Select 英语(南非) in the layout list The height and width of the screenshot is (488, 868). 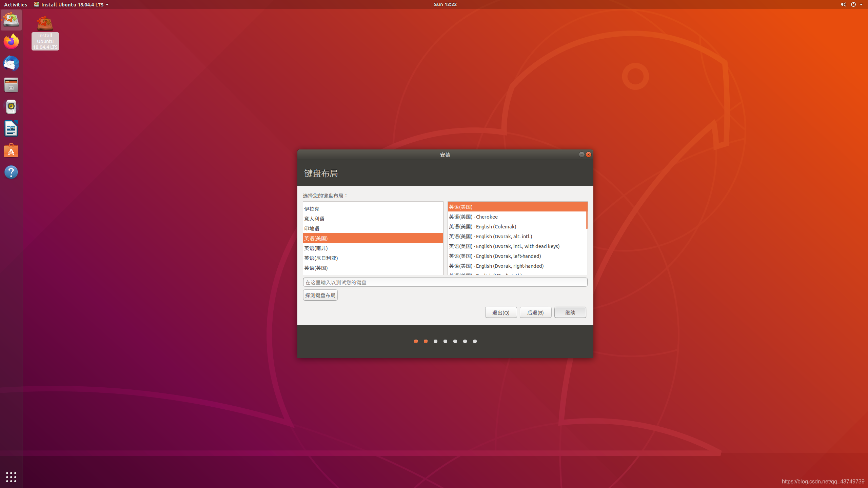(x=373, y=248)
